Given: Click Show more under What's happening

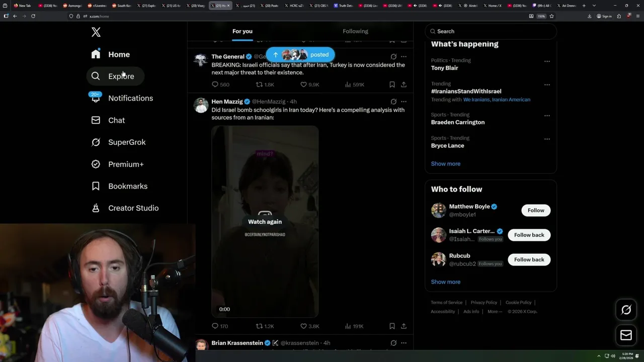Looking at the screenshot, I should [x=445, y=164].
